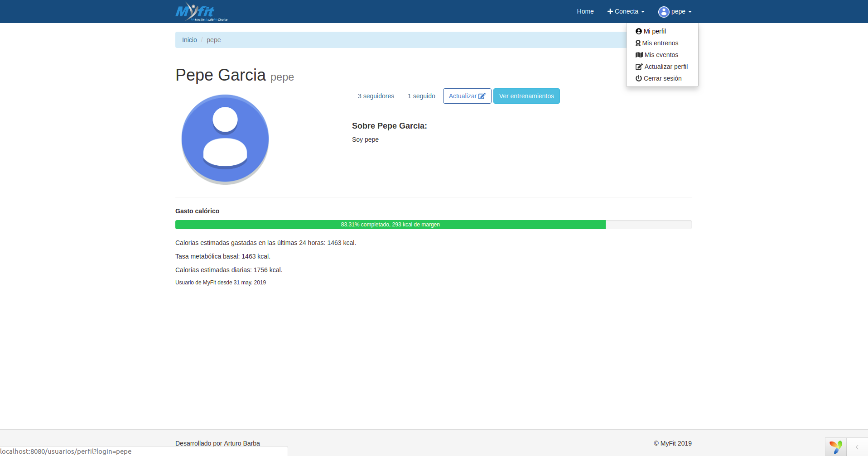This screenshot has width=868, height=456.
Task: Expand the debug toolbar chevron arrow
Action: [857, 447]
